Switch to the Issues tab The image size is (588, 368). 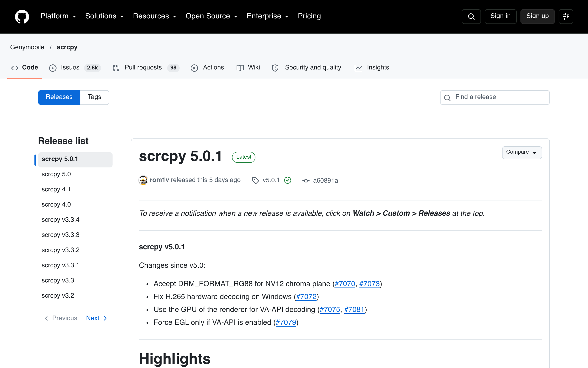point(75,68)
